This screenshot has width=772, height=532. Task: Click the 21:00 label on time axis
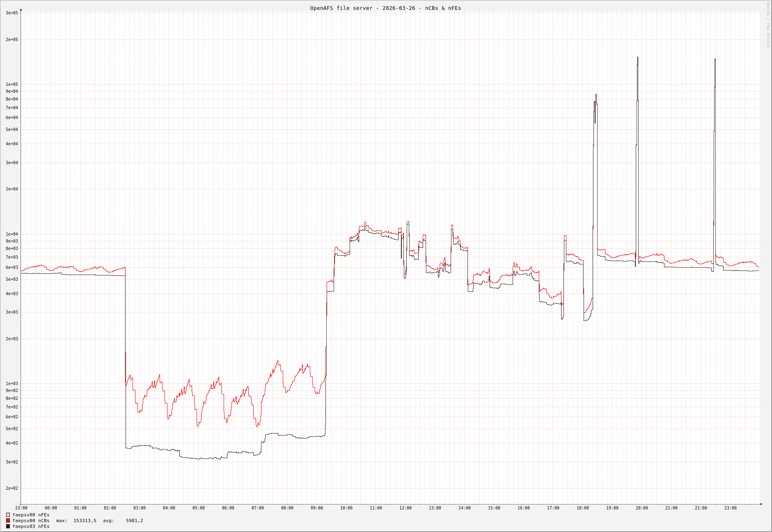(x=671, y=508)
